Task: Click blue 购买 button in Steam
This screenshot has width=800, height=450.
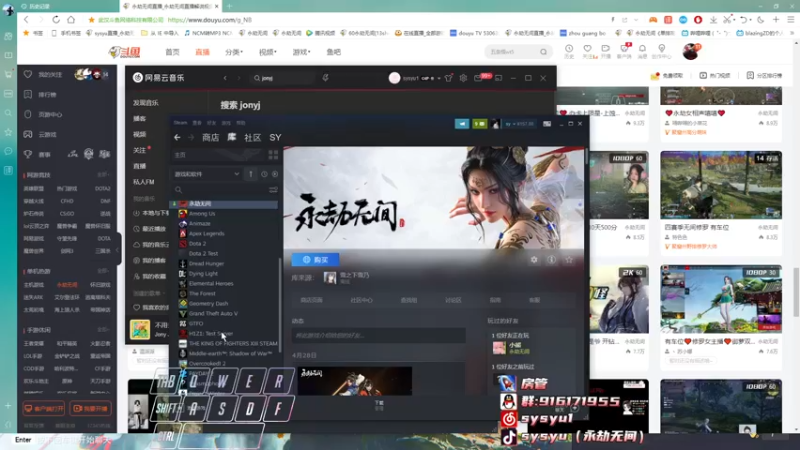Action: point(315,260)
